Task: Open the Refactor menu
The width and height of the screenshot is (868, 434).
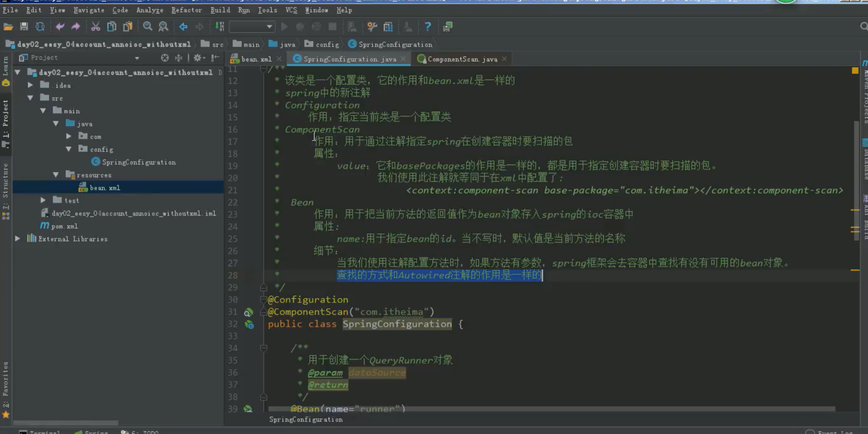Action: (x=186, y=10)
